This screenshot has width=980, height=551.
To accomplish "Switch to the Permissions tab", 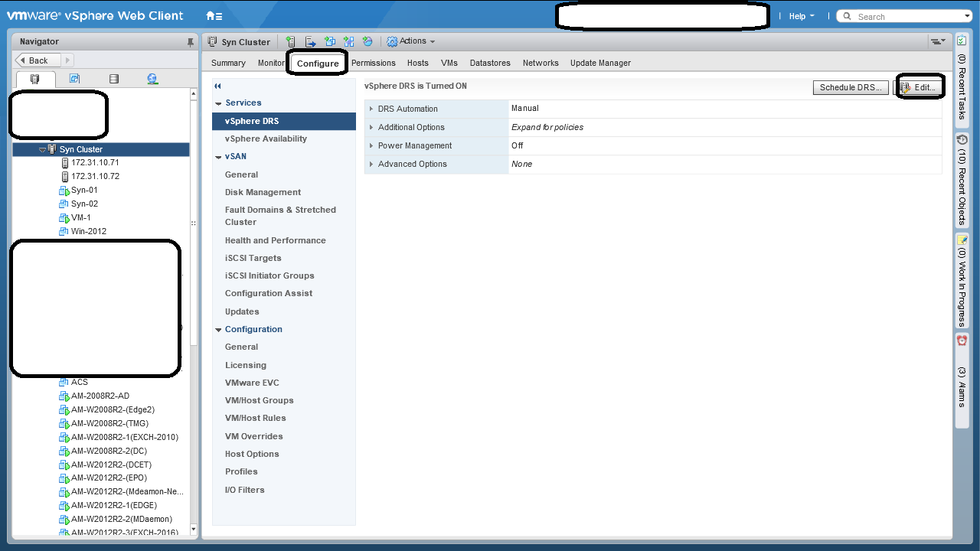I will point(373,63).
